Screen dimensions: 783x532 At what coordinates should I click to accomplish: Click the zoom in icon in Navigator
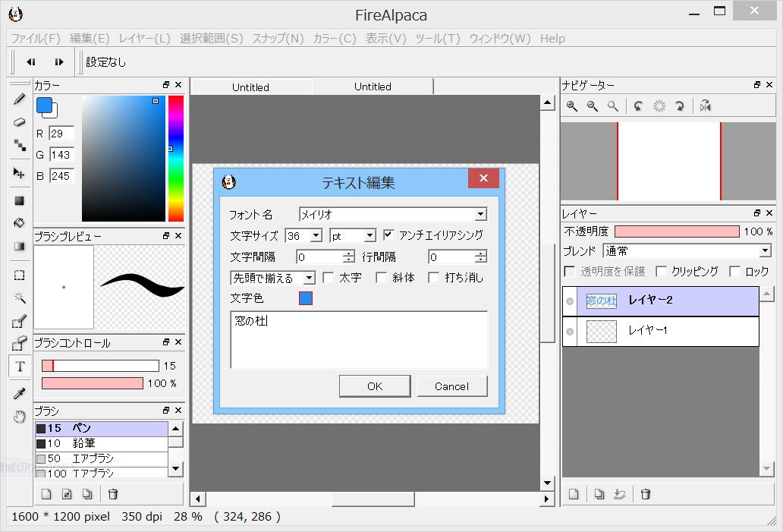pyautogui.click(x=571, y=106)
